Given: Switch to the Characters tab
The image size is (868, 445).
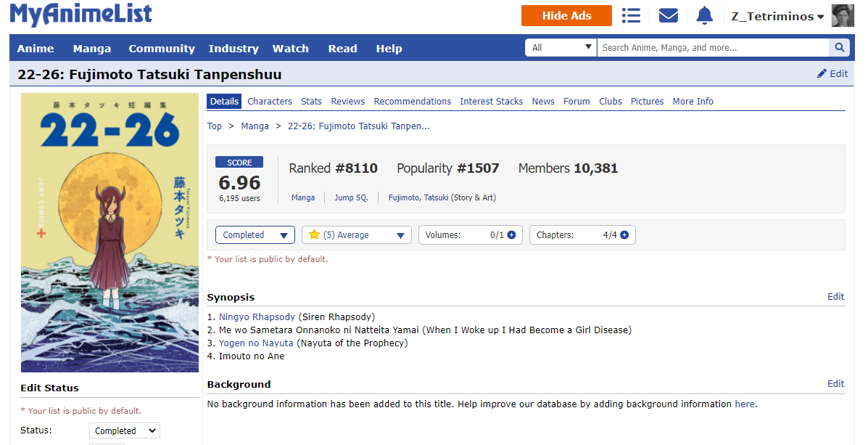Looking at the screenshot, I should [270, 102].
